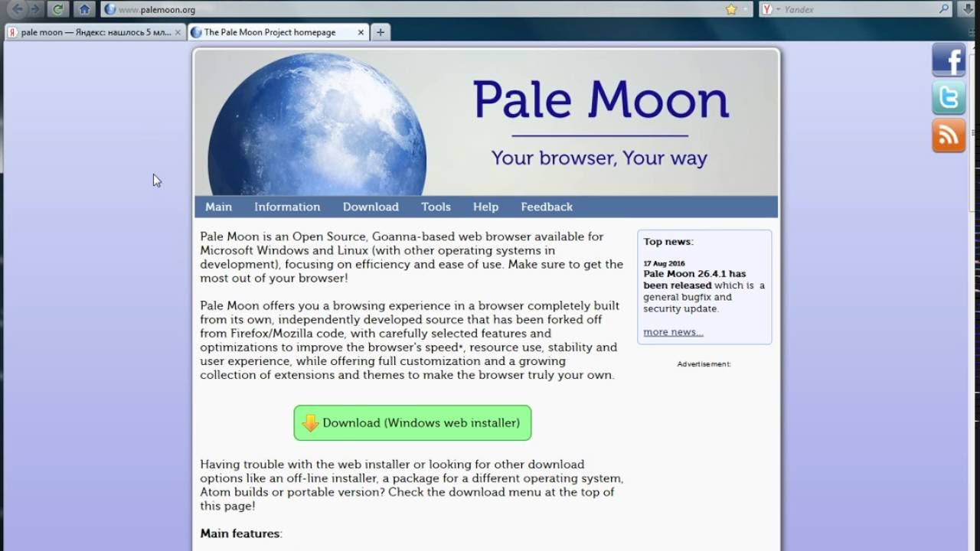Open the Information menu item

(287, 207)
